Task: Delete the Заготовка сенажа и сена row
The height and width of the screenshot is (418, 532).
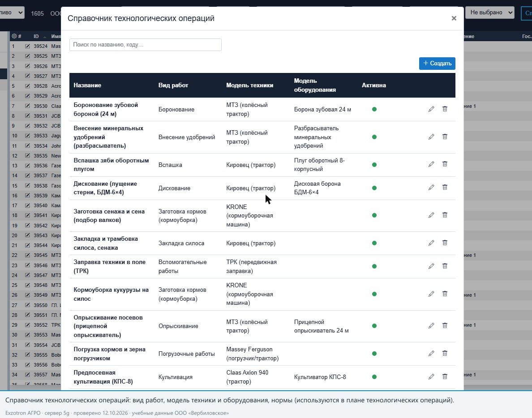Action: pos(445,215)
